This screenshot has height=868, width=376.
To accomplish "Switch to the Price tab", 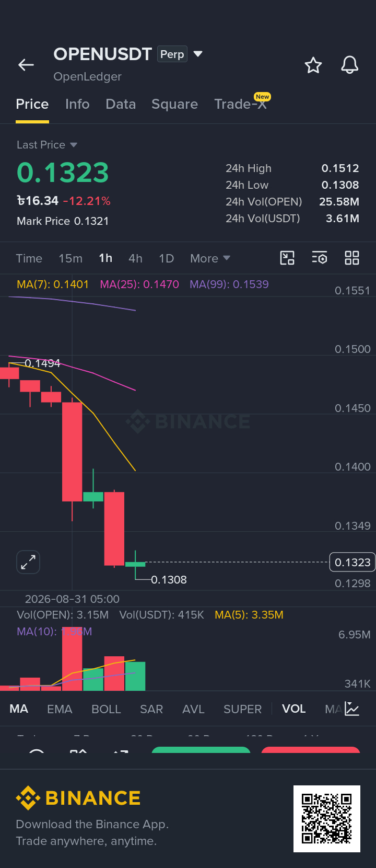I will click(32, 104).
